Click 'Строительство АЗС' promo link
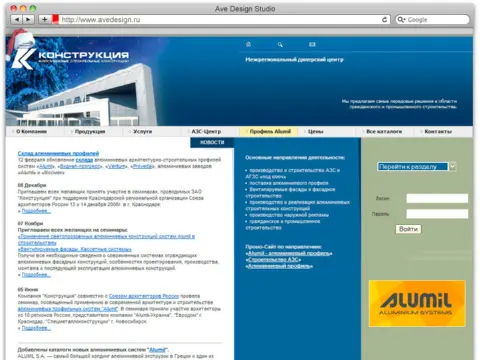The image size is (480, 360). (273, 260)
